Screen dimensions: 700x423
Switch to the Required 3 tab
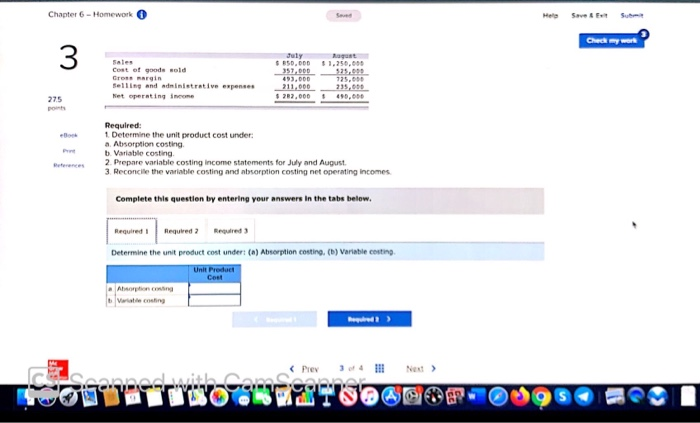[x=230, y=231]
